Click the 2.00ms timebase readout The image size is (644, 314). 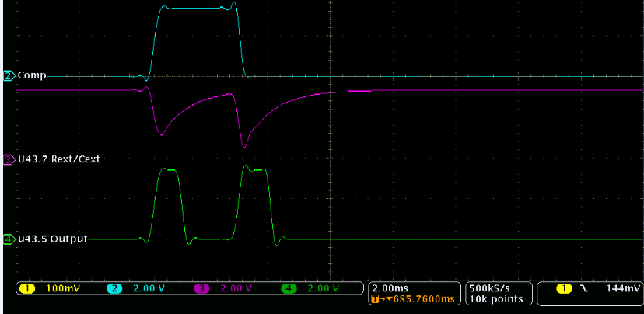(x=390, y=288)
